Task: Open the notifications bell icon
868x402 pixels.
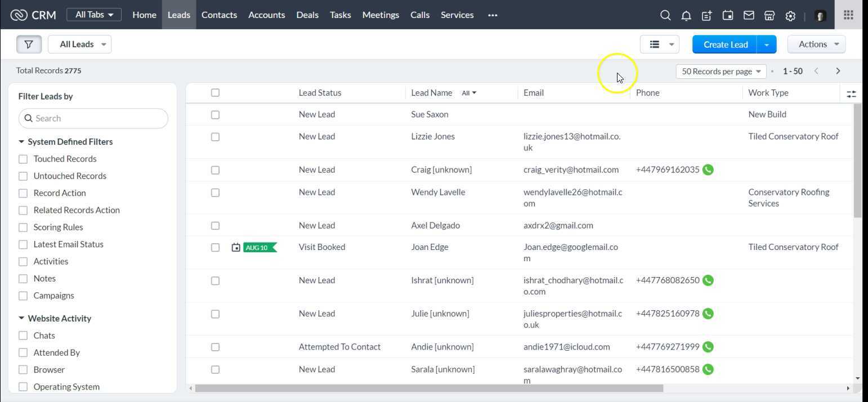Action: (686, 16)
